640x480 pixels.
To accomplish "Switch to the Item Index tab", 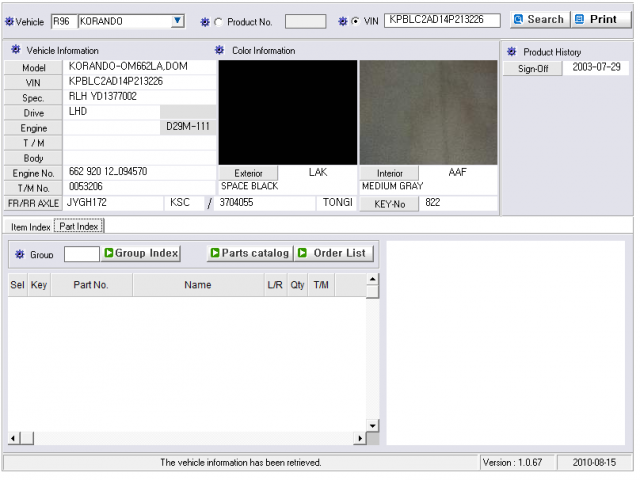I will coord(30,227).
